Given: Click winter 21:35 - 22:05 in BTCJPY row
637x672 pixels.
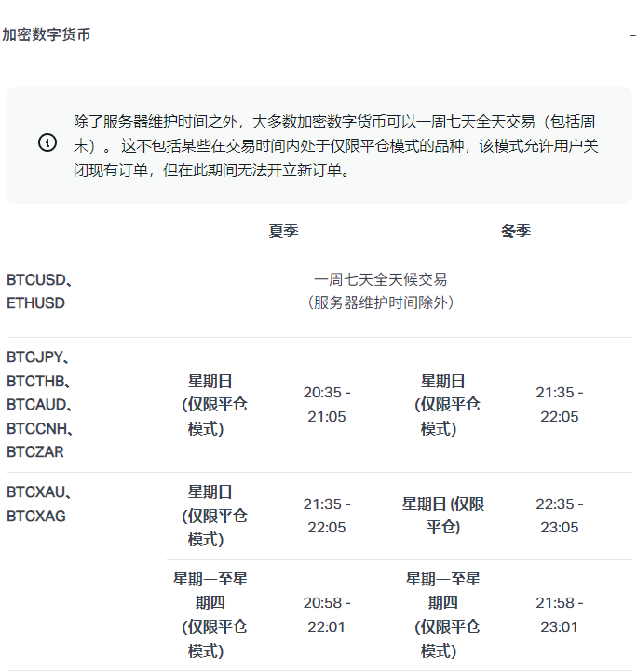Looking at the screenshot, I should pyautogui.click(x=560, y=404).
